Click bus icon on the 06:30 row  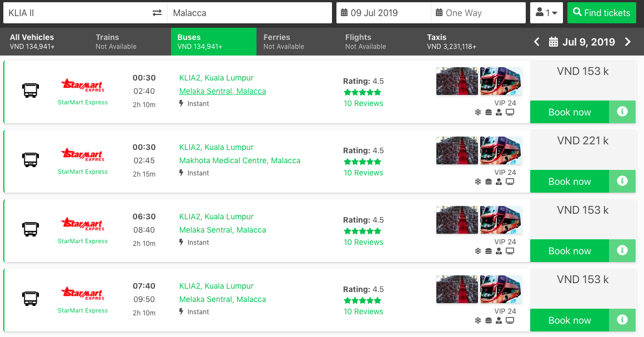[31, 229]
